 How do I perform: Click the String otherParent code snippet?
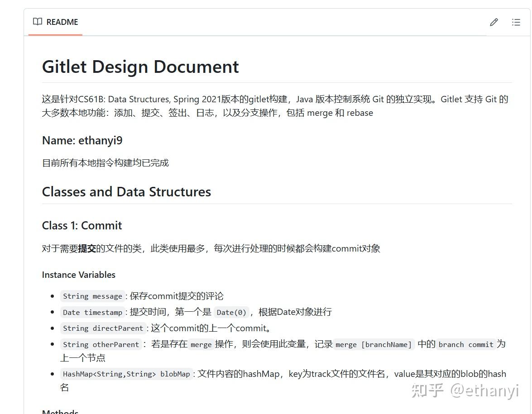pos(101,344)
